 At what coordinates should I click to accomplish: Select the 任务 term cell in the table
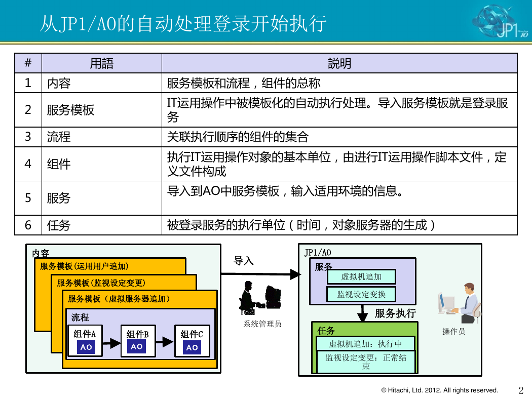pos(101,225)
